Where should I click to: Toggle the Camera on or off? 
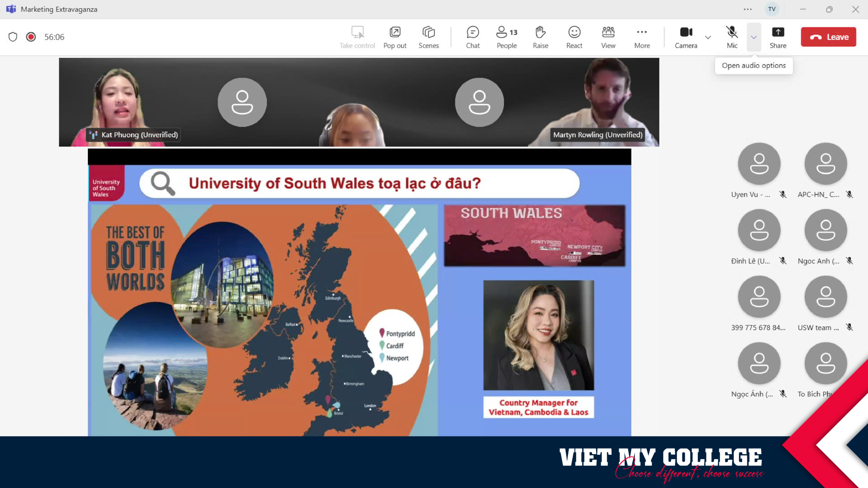tap(686, 37)
